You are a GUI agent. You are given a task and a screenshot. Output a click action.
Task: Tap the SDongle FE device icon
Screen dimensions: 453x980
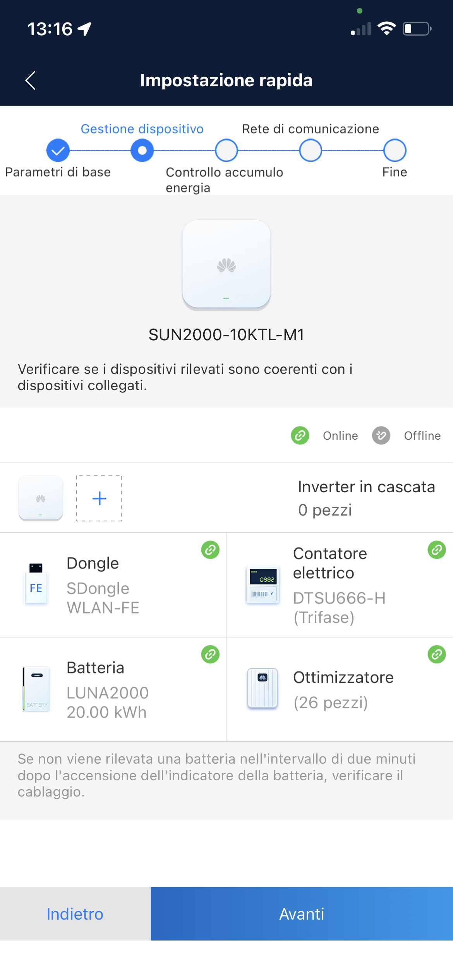pos(36,584)
